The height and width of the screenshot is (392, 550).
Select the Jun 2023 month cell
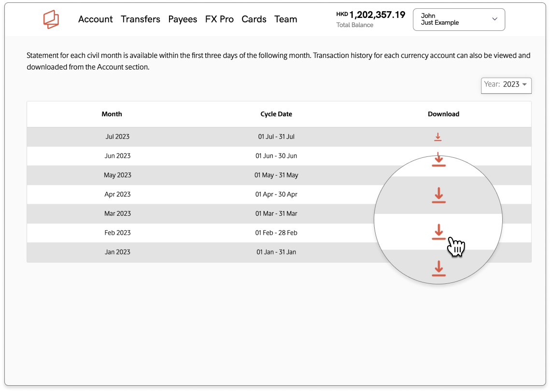[x=117, y=156]
